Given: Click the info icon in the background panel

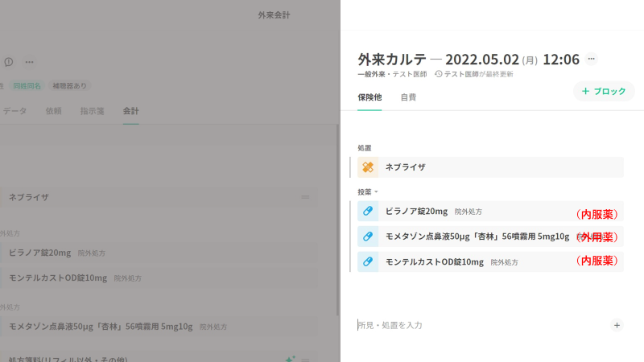Looking at the screenshot, I should tap(9, 62).
